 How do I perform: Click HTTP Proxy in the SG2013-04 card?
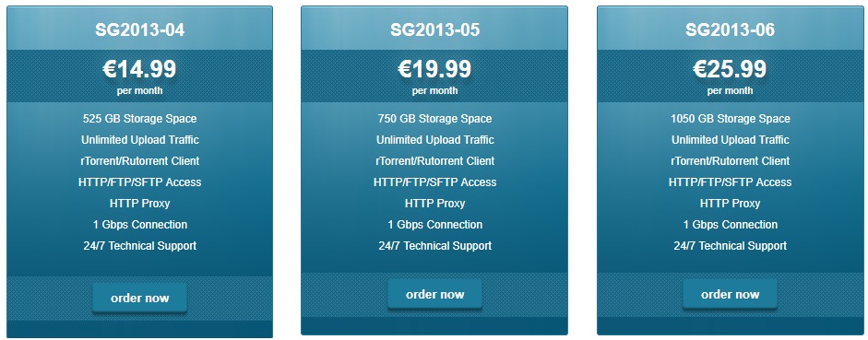click(139, 204)
